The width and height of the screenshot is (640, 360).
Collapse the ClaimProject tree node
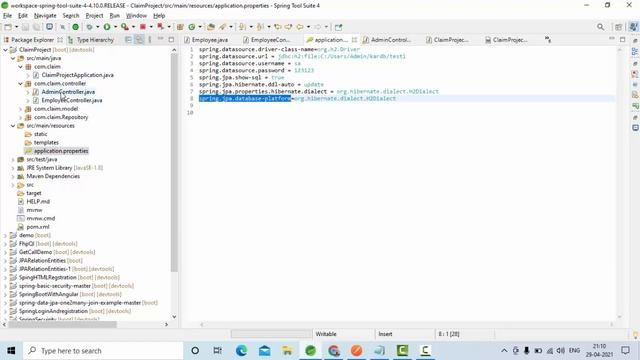[5, 50]
